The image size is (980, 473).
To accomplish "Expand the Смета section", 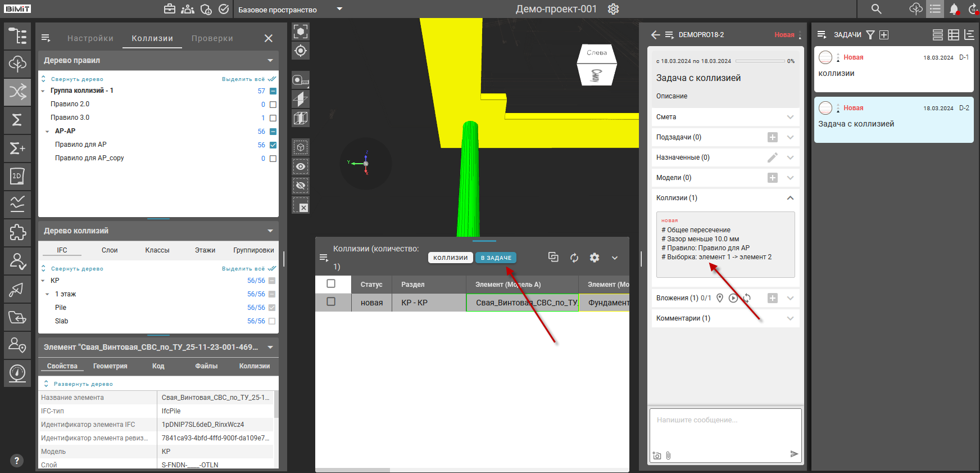I will pyautogui.click(x=790, y=117).
